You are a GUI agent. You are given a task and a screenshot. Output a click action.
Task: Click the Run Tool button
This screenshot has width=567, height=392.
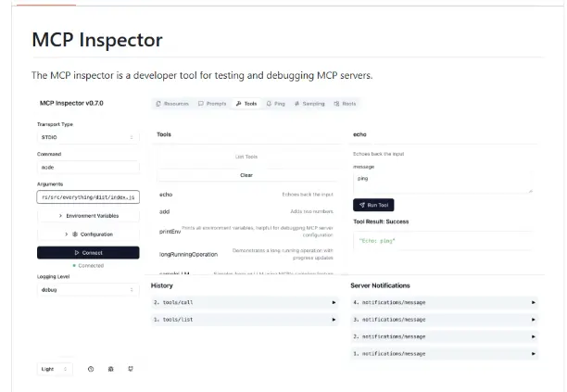click(x=373, y=205)
